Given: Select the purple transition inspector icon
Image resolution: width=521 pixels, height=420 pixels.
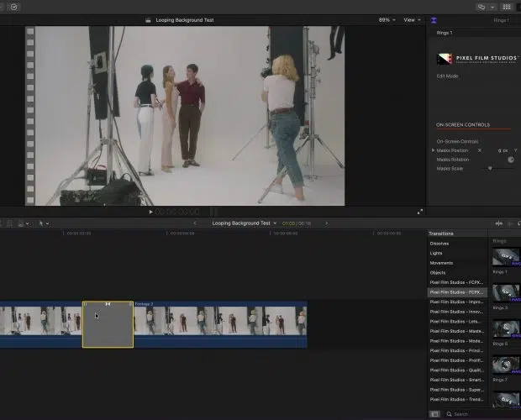Looking at the screenshot, I should pyautogui.click(x=434, y=21).
